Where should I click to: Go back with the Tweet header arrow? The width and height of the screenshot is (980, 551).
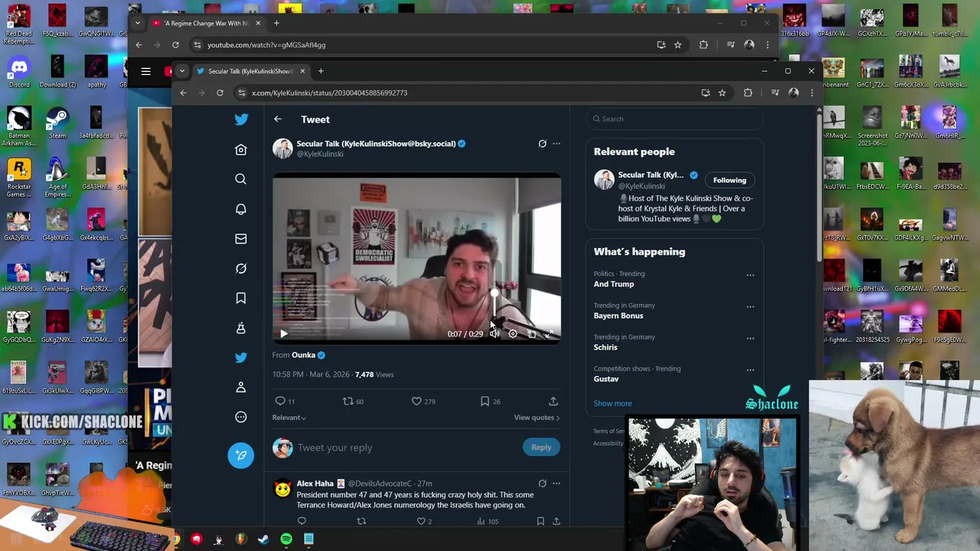[x=278, y=119]
